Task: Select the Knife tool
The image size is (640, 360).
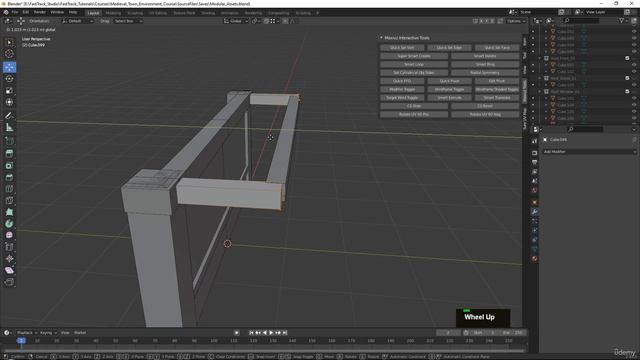Action: click(9, 200)
